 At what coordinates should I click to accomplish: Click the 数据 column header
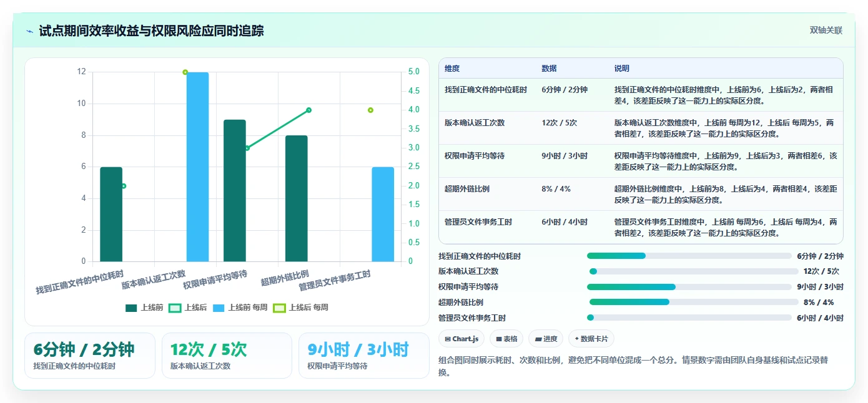pos(550,69)
